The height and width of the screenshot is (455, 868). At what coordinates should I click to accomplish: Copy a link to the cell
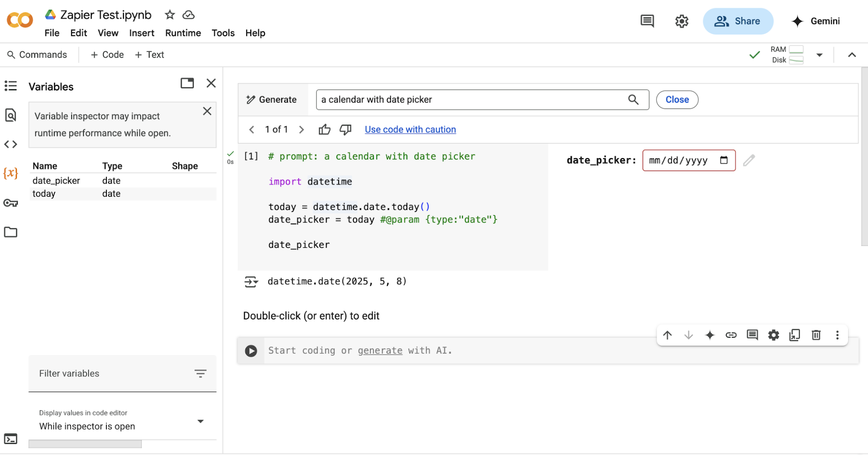click(731, 335)
